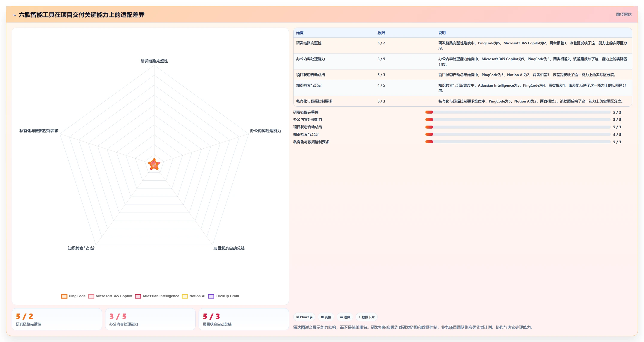Click the small icon before the page title

[14, 15]
